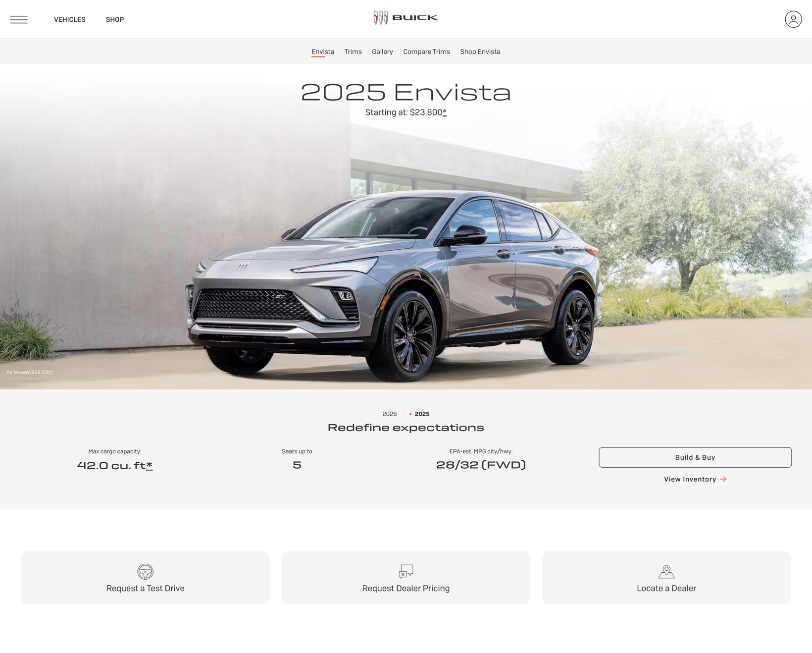Go to Compare Trims section
Viewport: 812px width, 653px height.
[426, 52]
